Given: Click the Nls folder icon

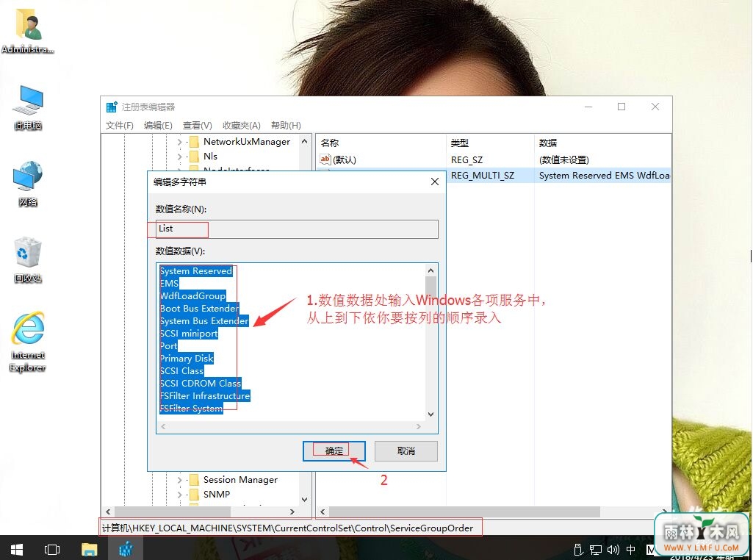Looking at the screenshot, I should tap(194, 157).
